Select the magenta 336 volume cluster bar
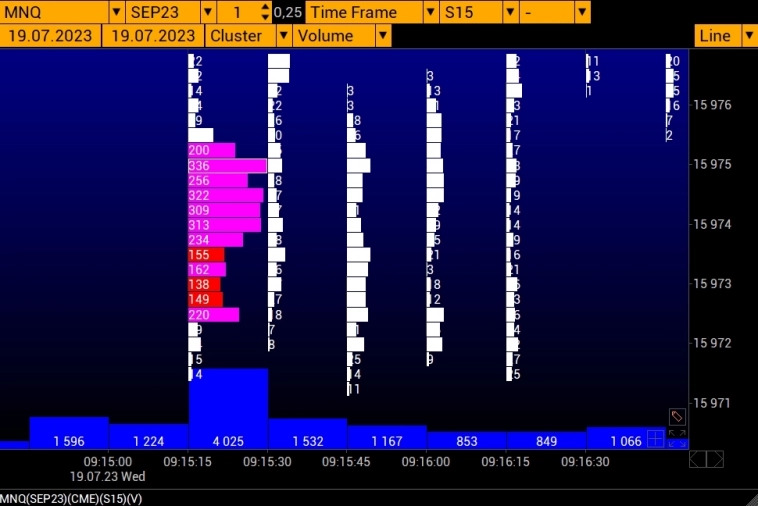The width and height of the screenshot is (758, 506). pos(227,166)
